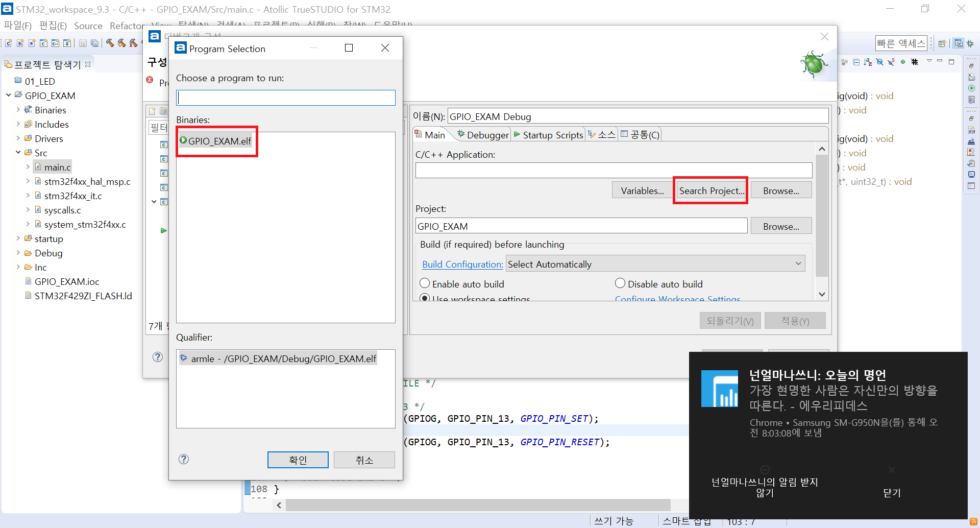Expand the startup folder

click(18, 238)
